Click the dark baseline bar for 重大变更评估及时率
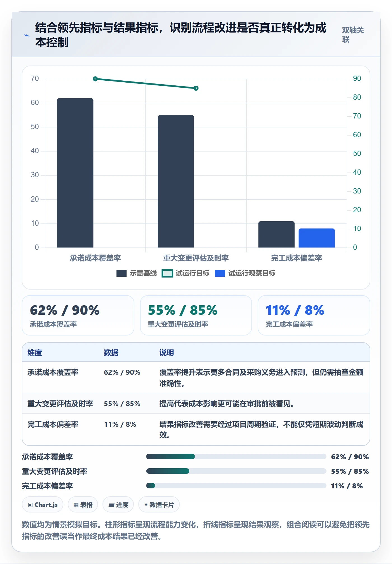Screen dimensions: 392x564 pos(176,181)
